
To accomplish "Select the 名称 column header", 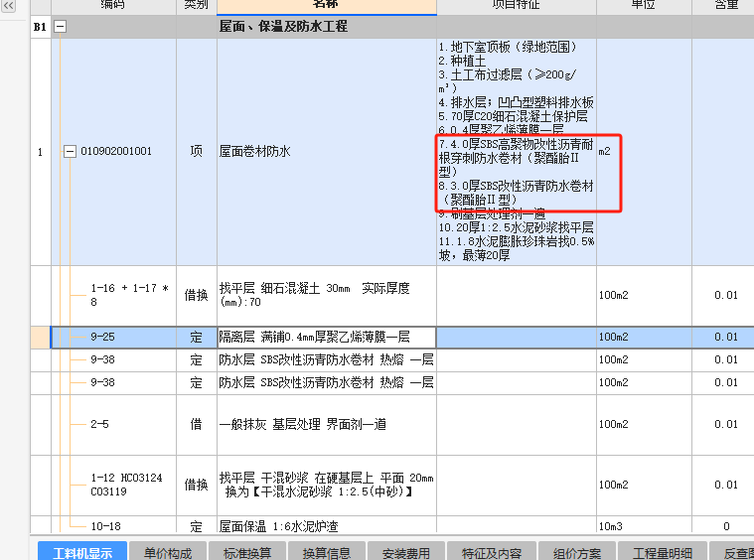I will click(x=327, y=6).
